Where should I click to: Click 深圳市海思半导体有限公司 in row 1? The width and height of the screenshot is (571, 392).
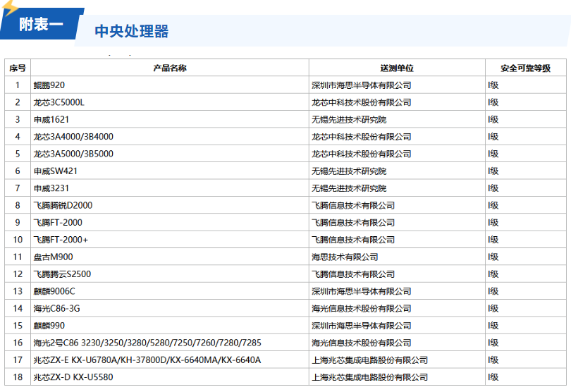(361, 85)
